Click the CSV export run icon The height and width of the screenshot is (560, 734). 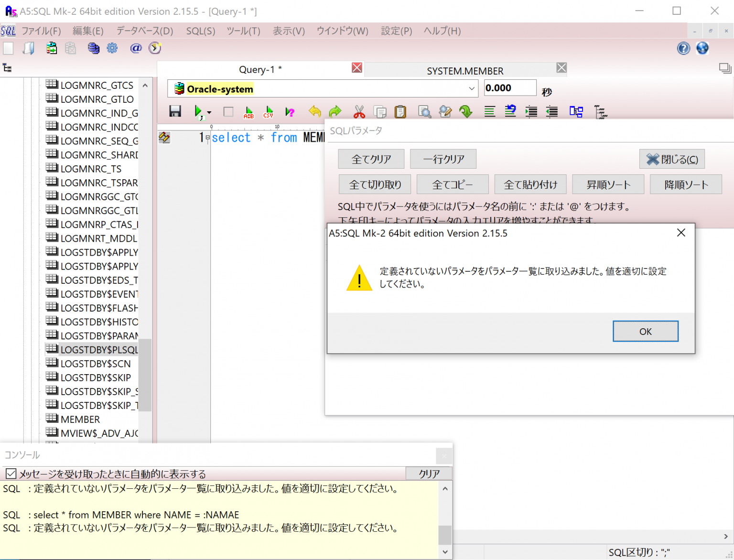point(269,112)
